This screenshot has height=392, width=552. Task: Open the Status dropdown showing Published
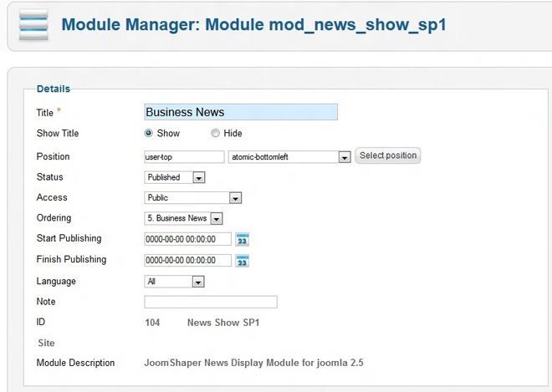click(x=198, y=177)
